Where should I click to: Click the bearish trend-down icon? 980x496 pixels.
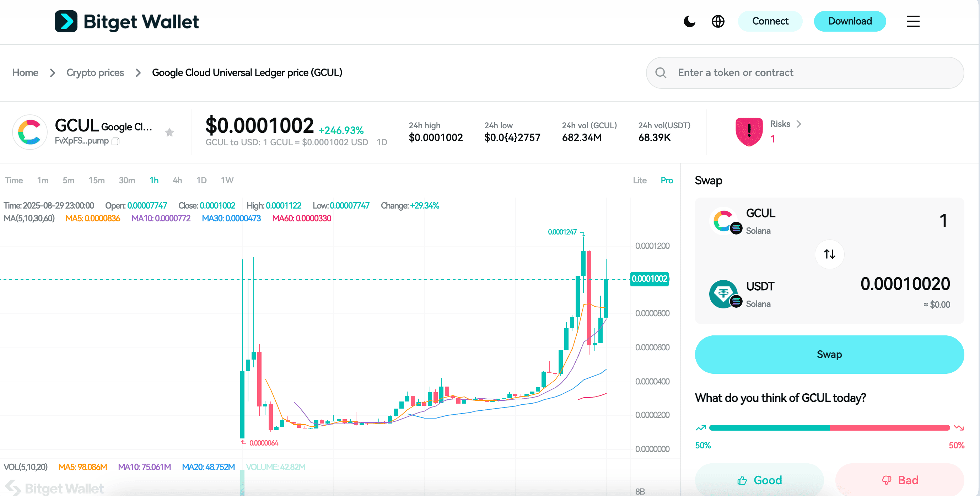pyautogui.click(x=959, y=428)
